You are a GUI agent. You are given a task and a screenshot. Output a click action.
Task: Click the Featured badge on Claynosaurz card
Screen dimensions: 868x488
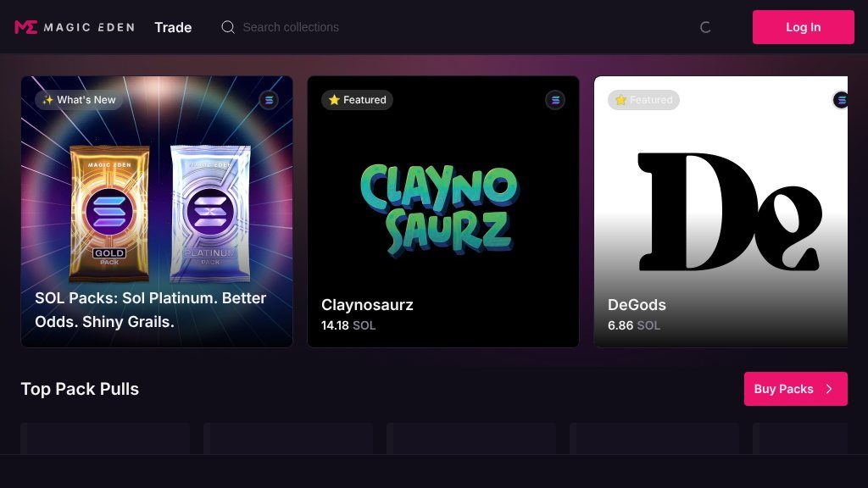coord(357,100)
